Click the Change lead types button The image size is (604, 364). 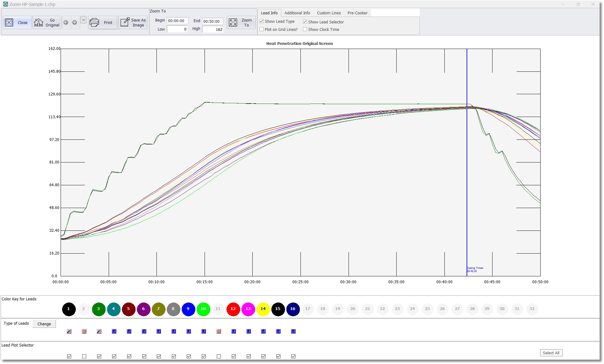[x=44, y=324]
